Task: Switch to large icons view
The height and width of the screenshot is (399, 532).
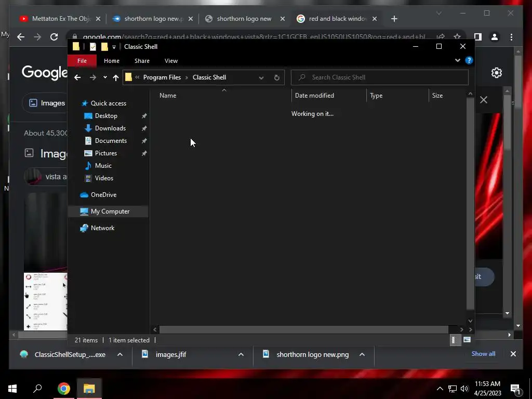Action: point(467,340)
